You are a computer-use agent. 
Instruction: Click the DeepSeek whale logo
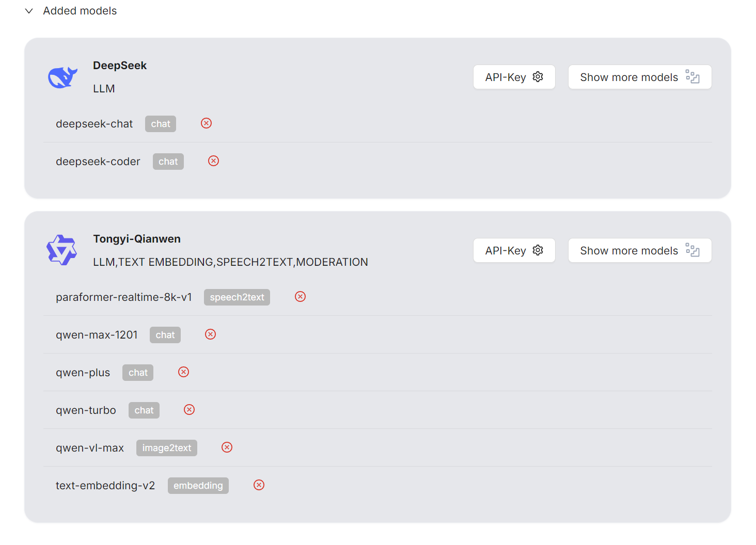(62, 77)
